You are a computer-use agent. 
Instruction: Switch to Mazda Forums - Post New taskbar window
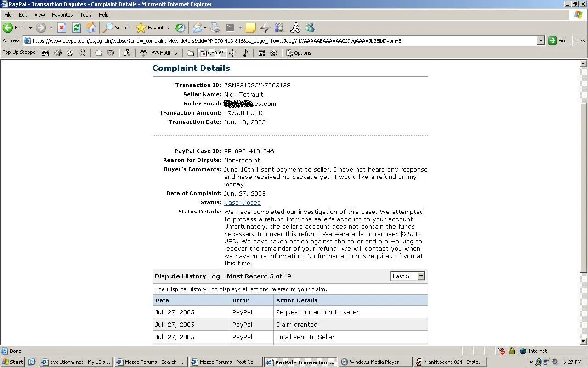(226, 362)
